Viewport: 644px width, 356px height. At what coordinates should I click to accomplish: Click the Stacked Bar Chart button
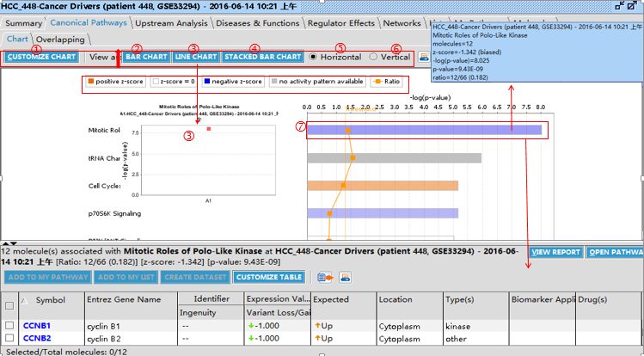(x=263, y=58)
